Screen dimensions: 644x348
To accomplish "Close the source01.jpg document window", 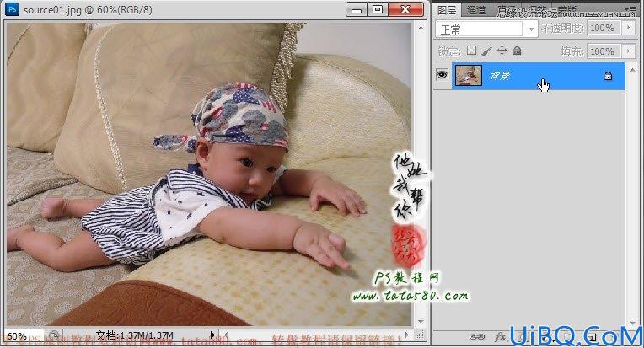I will pos(405,9).
